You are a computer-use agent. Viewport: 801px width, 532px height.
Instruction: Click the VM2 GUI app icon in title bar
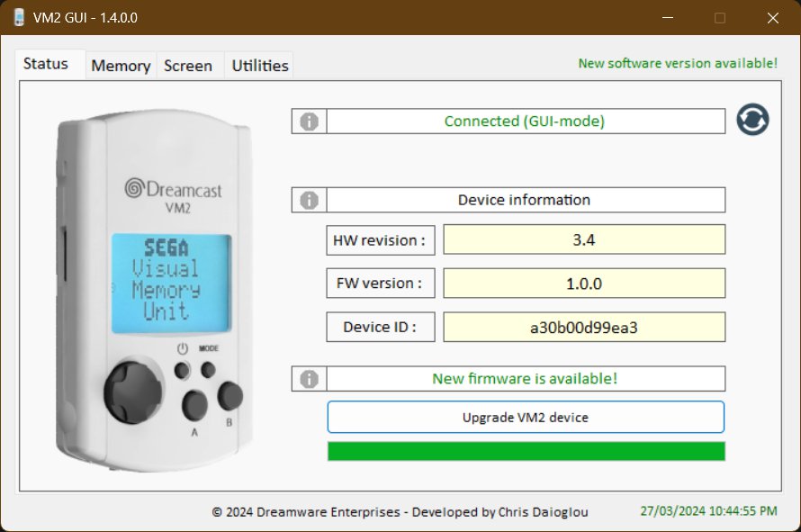point(19,17)
